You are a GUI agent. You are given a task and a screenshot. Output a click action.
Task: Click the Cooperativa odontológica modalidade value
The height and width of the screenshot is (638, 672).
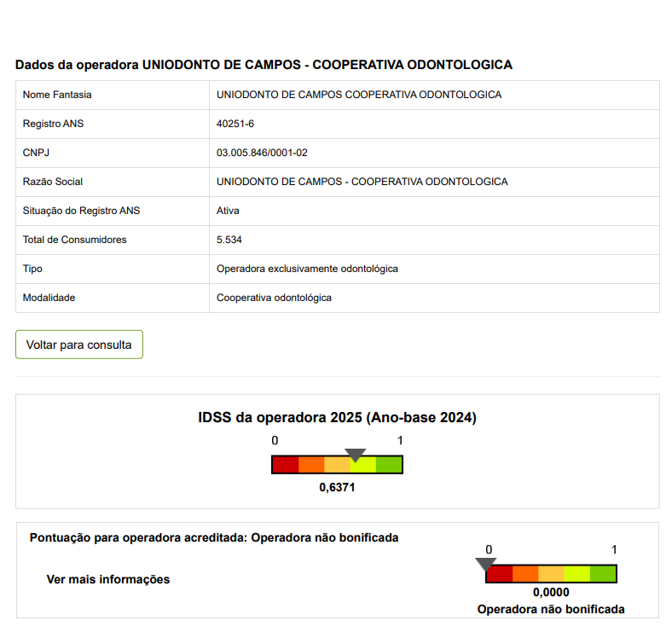tap(274, 298)
